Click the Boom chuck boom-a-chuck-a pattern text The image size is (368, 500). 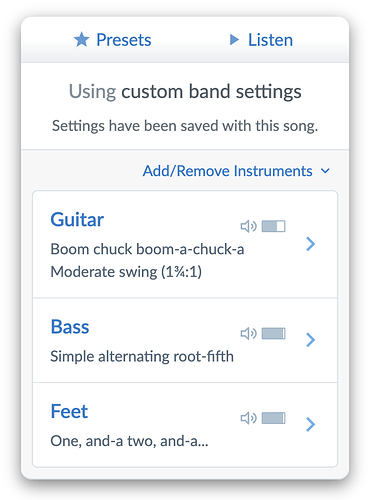[x=147, y=249]
